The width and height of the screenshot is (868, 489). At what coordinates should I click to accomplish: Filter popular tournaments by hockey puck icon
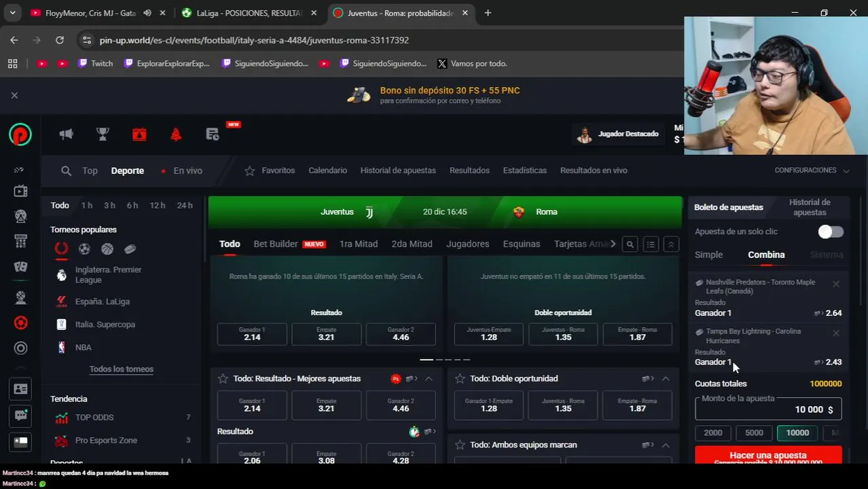point(130,249)
